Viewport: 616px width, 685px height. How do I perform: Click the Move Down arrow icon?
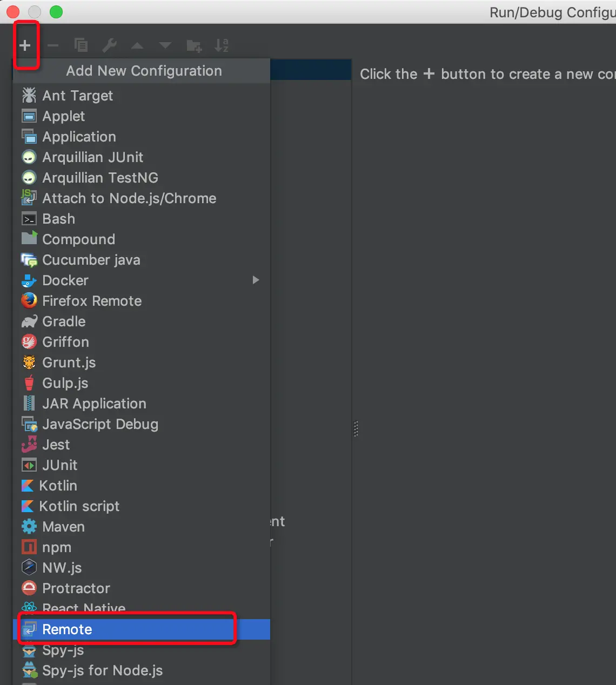165,45
